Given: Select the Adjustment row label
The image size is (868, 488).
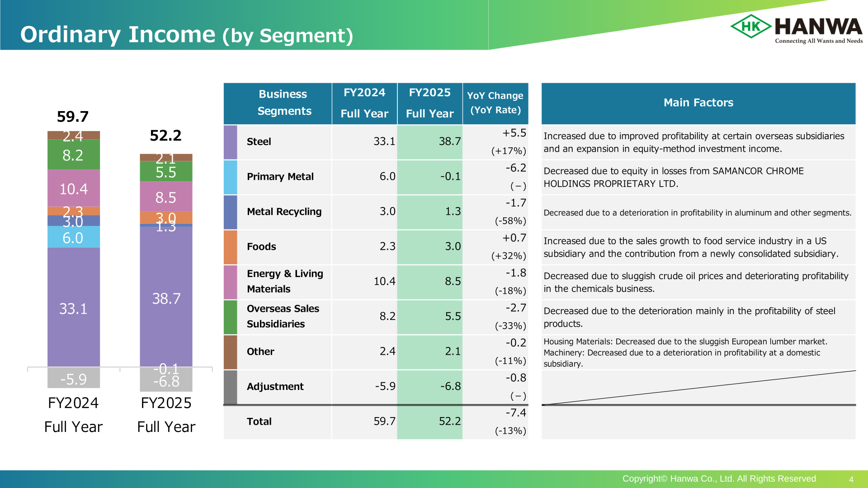Looking at the screenshot, I should tap(275, 387).
